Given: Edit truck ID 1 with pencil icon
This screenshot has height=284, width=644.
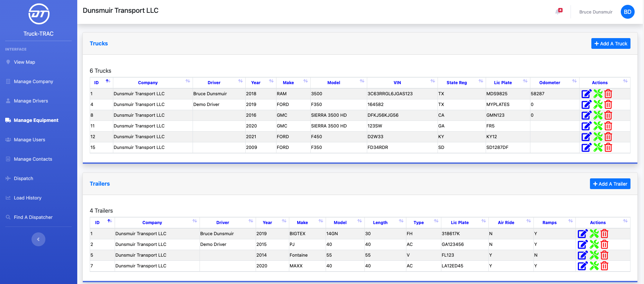Looking at the screenshot, I should click(586, 94).
